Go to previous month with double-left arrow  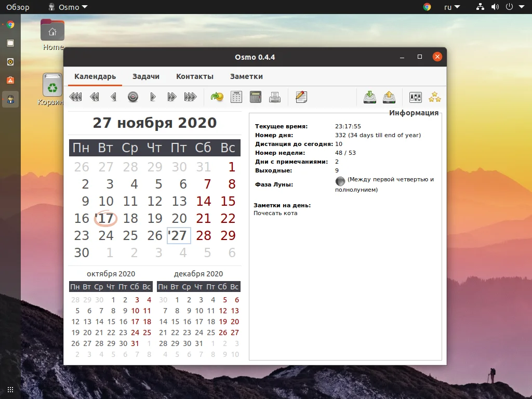pos(95,97)
